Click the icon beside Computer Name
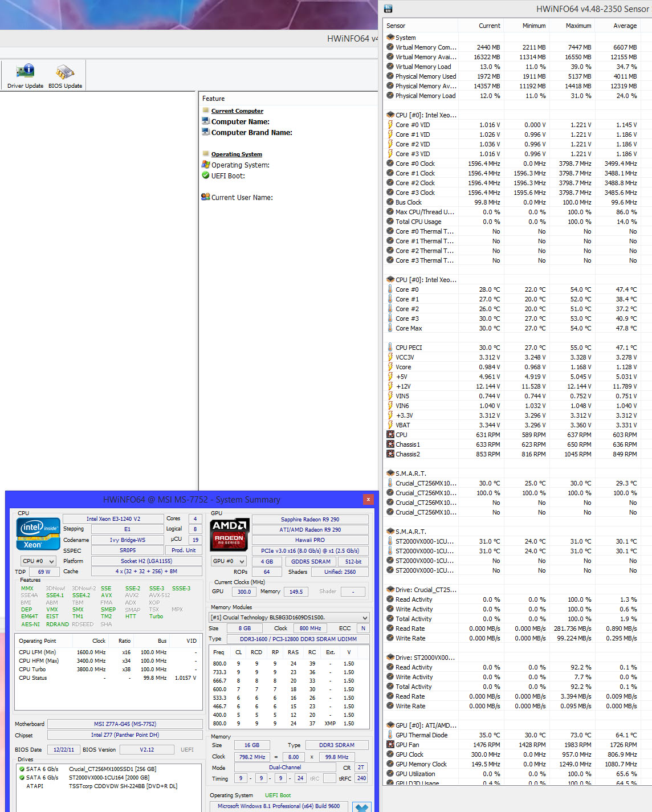652x812 pixels. [206, 121]
